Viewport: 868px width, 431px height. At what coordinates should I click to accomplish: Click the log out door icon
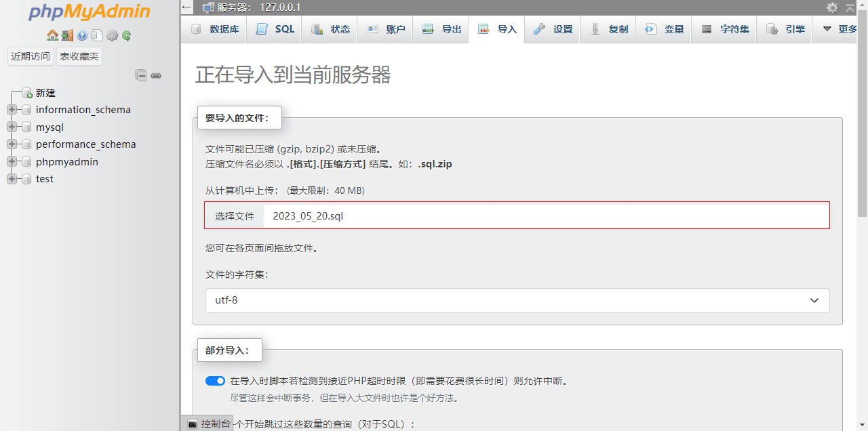[x=67, y=35]
